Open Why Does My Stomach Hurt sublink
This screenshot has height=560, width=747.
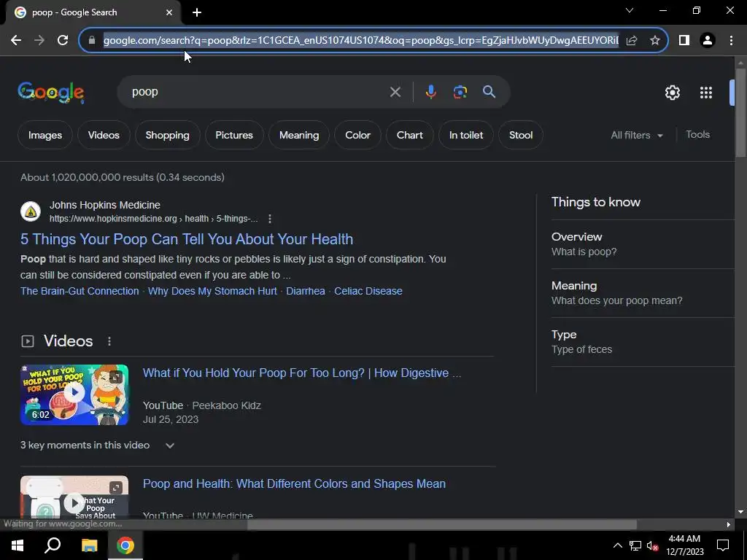212,291
